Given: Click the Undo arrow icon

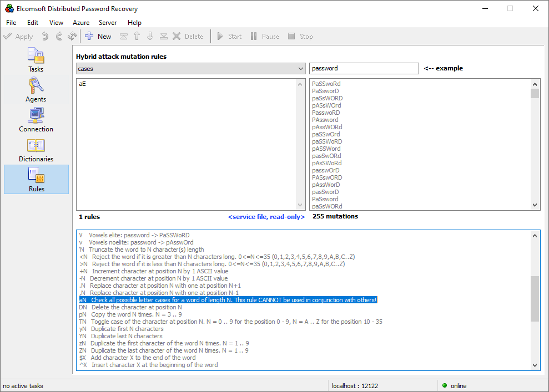Looking at the screenshot, I should (45, 36).
